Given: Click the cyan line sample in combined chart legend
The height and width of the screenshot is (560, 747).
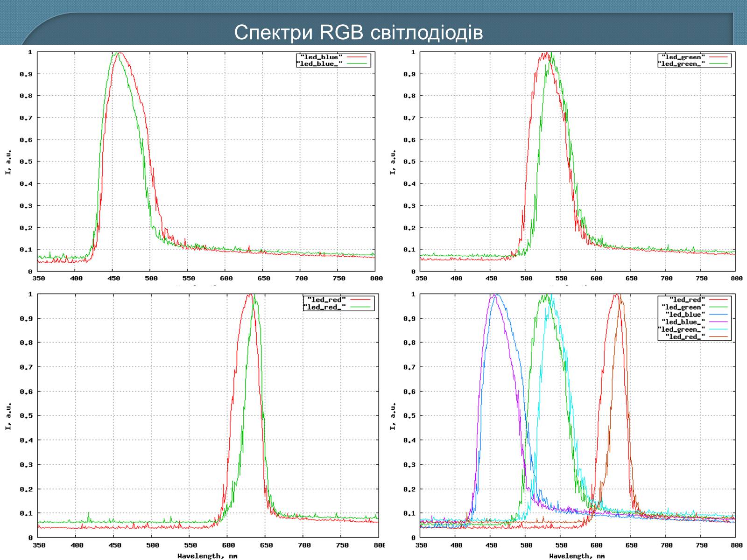Looking at the screenshot, I should 719,329.
